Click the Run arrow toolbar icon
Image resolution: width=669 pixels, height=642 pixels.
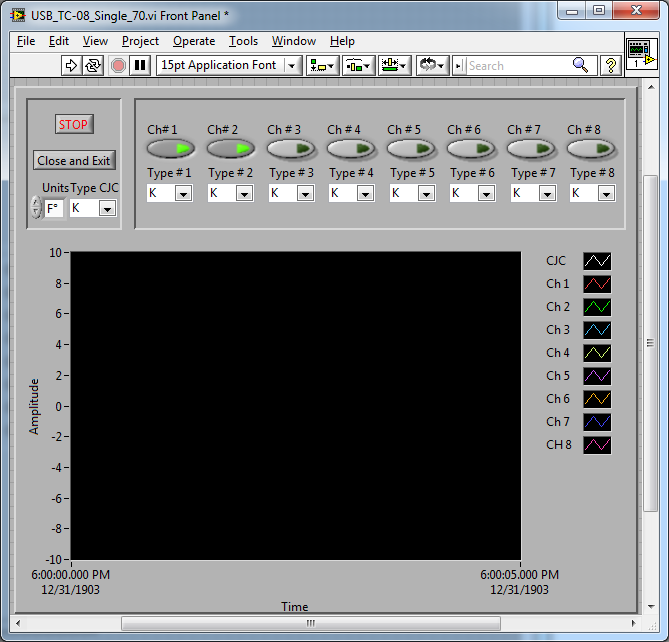(71, 65)
